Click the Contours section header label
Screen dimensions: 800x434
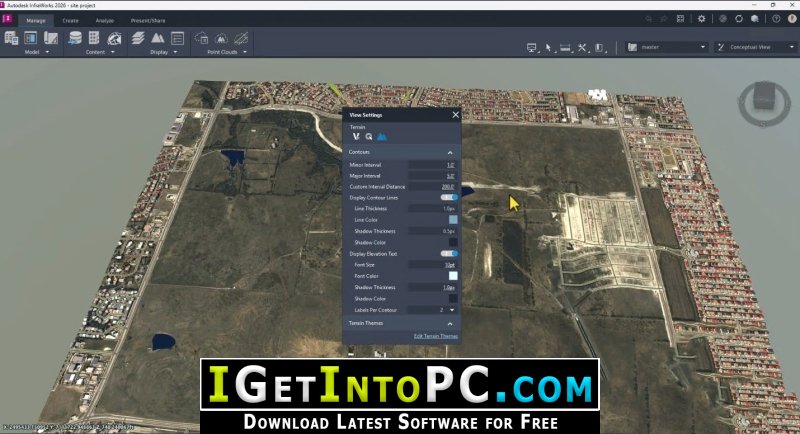click(x=359, y=152)
